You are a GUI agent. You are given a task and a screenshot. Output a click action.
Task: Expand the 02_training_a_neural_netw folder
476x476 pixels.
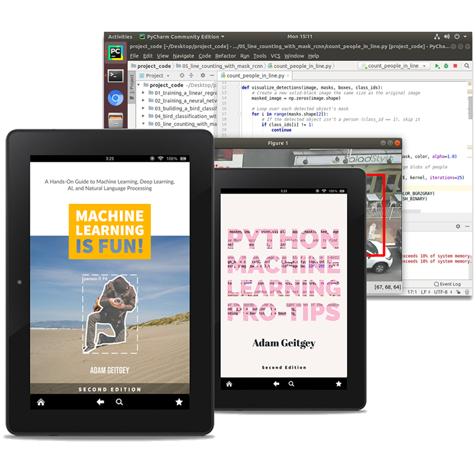coord(143,101)
